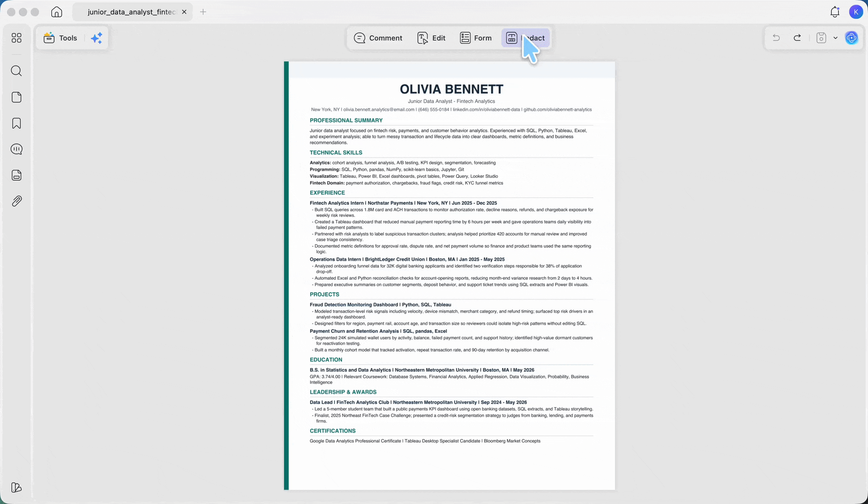The height and width of the screenshot is (504, 868).
Task: Close the junior_data_analyst tab
Action: pos(184,12)
